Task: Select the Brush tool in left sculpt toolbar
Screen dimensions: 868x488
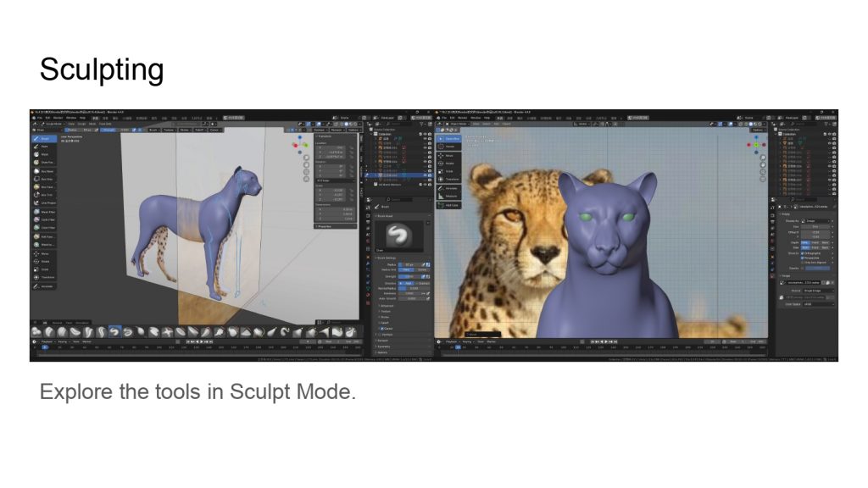Action: tap(44, 138)
